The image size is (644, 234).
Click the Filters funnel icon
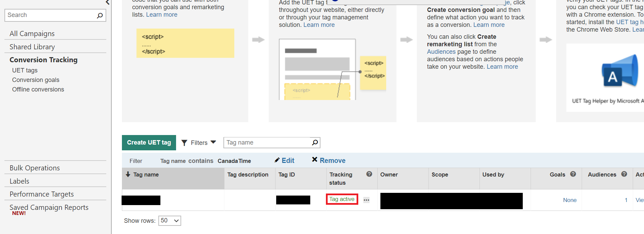184,143
